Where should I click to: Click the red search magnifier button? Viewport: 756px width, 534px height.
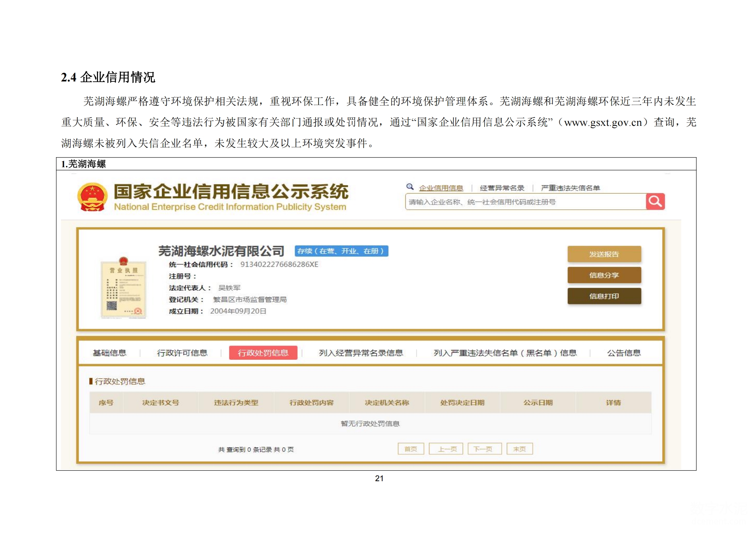coord(655,202)
